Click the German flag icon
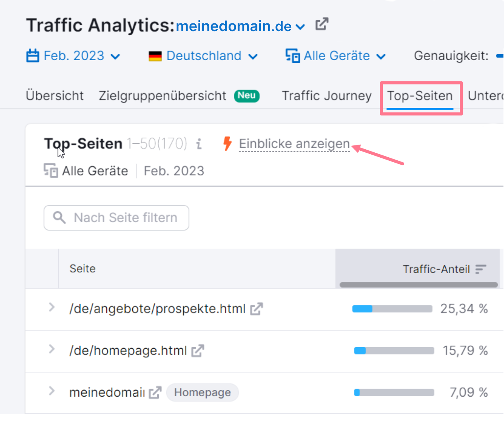Image resolution: width=504 pixels, height=422 pixels. click(155, 56)
